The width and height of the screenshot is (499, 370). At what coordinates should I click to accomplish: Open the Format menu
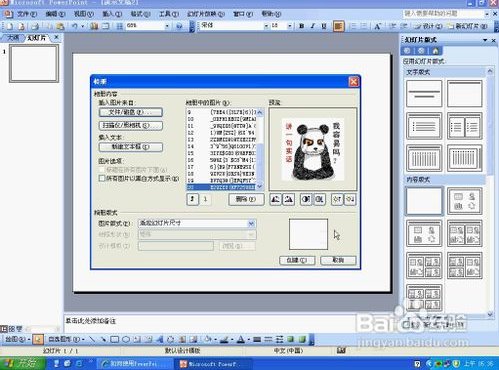tap(140, 14)
